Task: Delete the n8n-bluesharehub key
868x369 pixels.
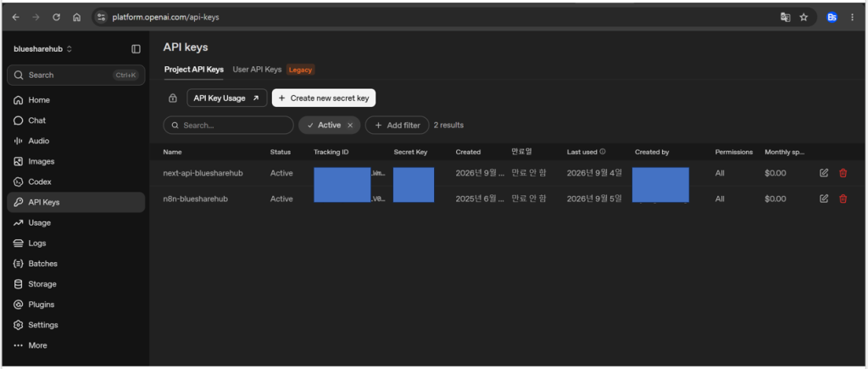Action: (843, 198)
